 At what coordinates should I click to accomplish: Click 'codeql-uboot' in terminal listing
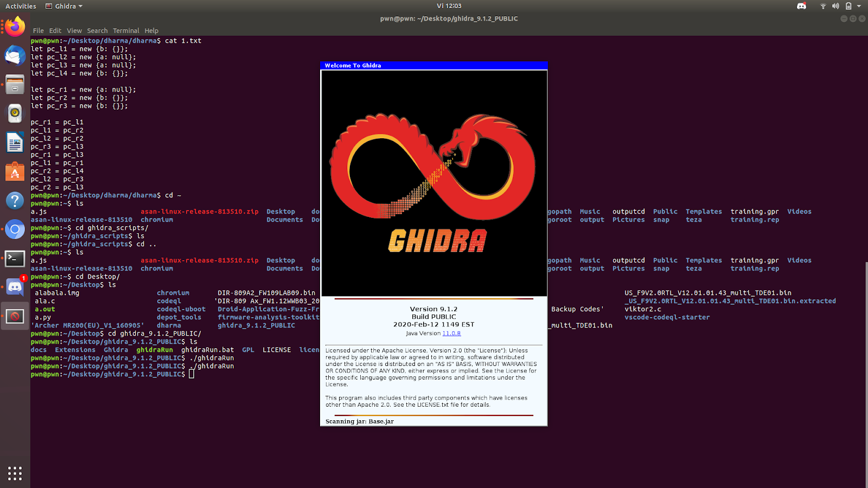[x=181, y=309]
